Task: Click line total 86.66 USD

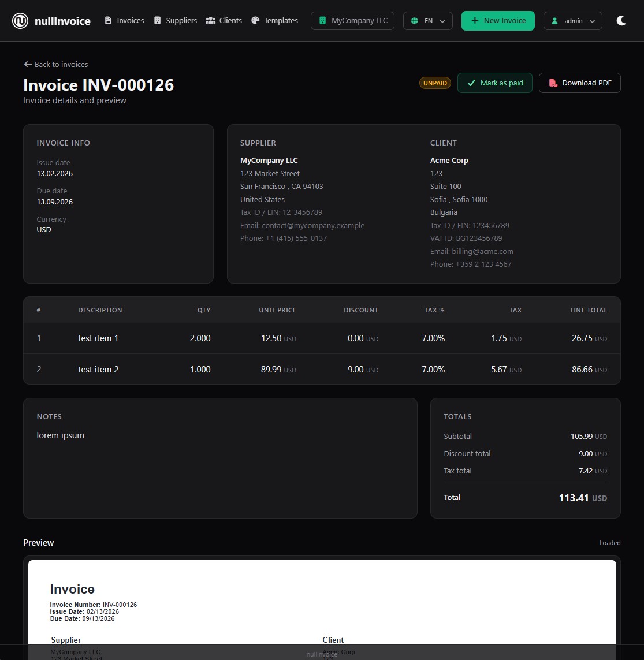Action: [x=589, y=369]
